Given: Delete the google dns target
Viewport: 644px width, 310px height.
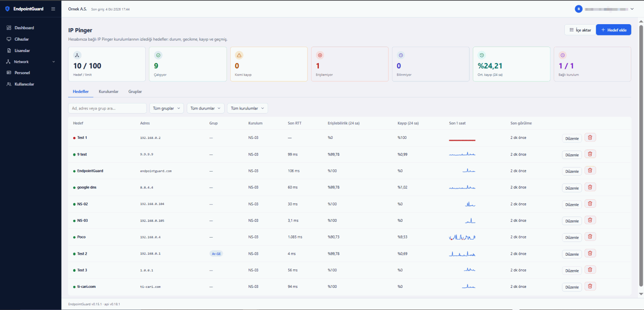Looking at the screenshot, I should click(590, 187).
